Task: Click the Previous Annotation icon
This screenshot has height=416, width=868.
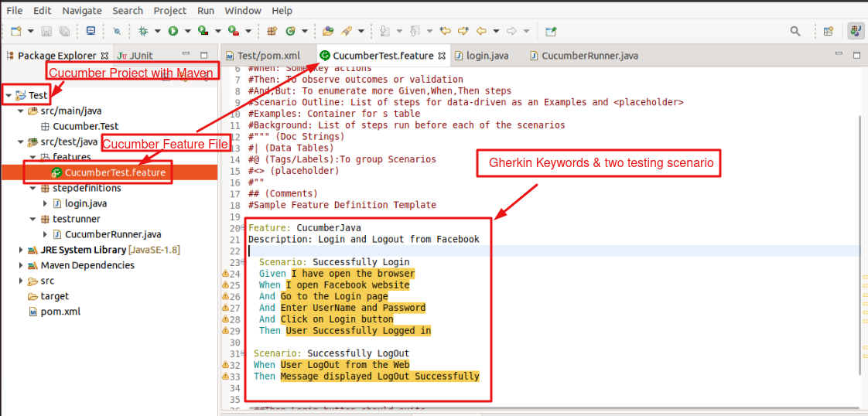Action: click(415, 32)
